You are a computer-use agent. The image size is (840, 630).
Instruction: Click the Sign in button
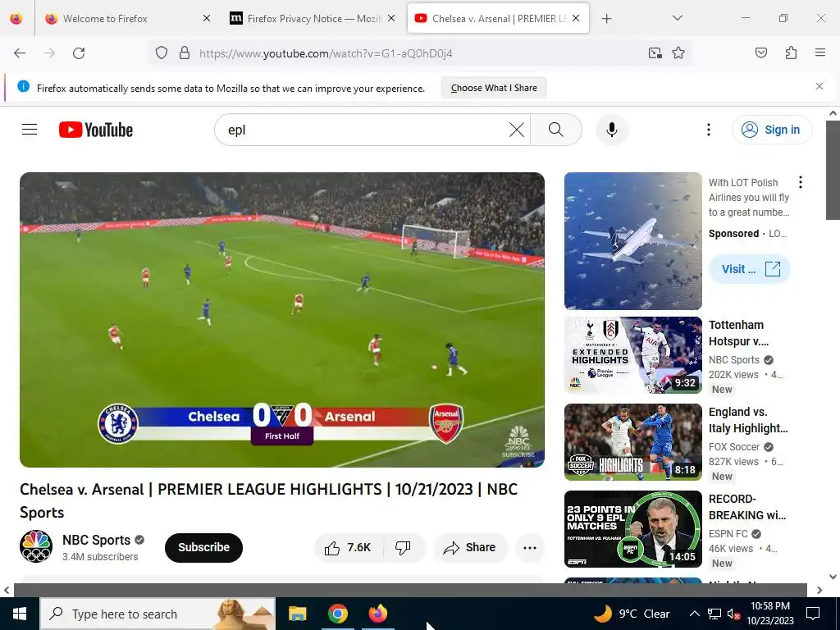[x=772, y=130]
